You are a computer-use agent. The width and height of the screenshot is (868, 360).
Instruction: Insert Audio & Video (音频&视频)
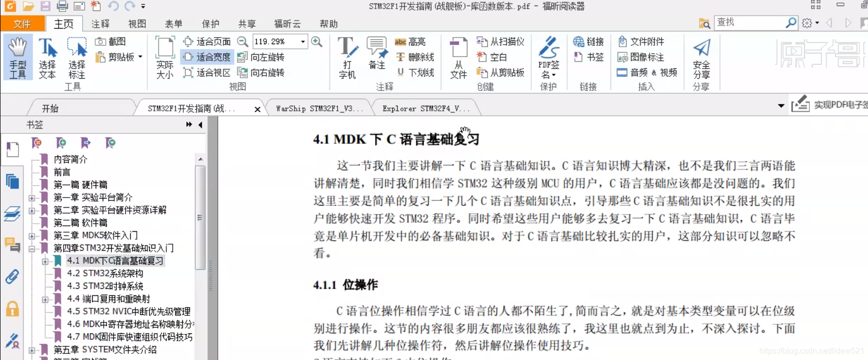[647, 73]
